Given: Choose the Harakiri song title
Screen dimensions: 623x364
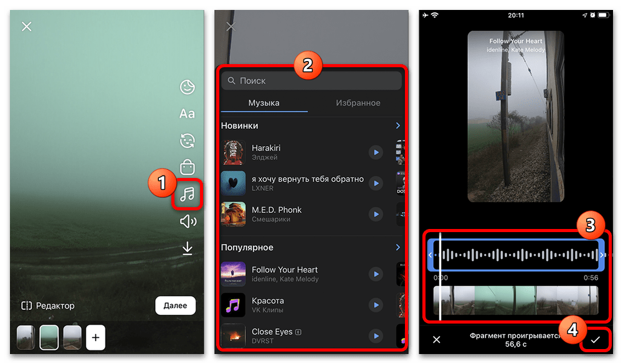Looking at the screenshot, I should coord(266,148).
